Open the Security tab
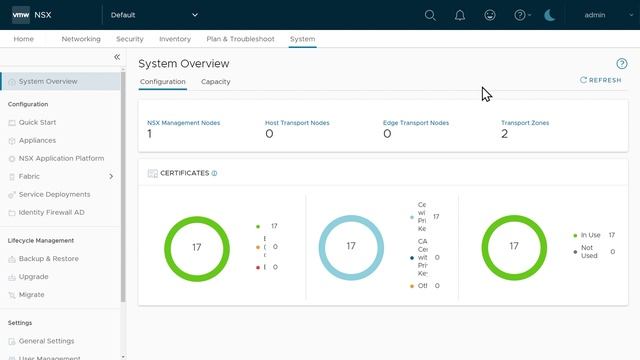 130,39
